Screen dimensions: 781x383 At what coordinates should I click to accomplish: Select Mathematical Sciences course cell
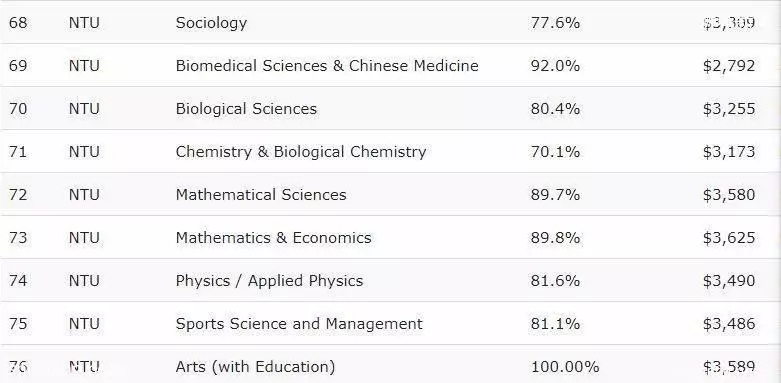point(261,194)
